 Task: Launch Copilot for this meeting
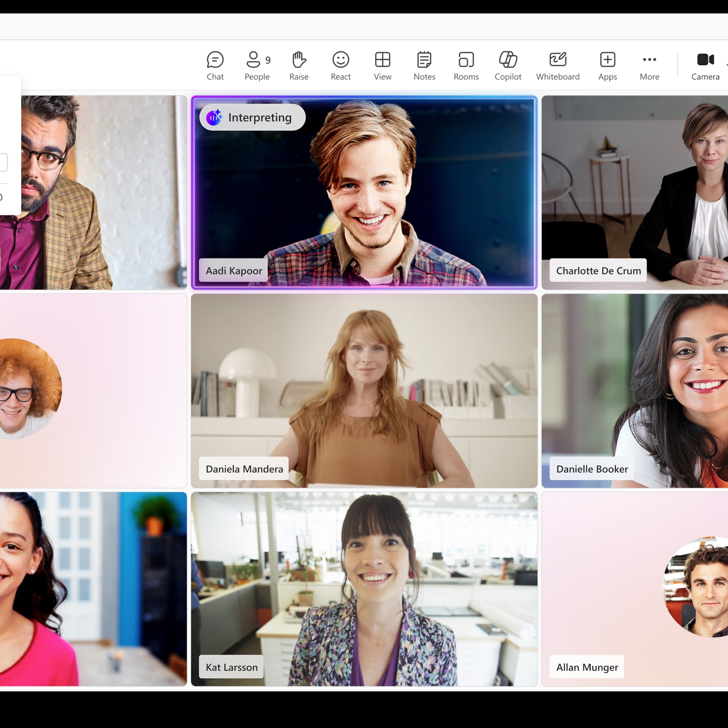click(x=508, y=65)
